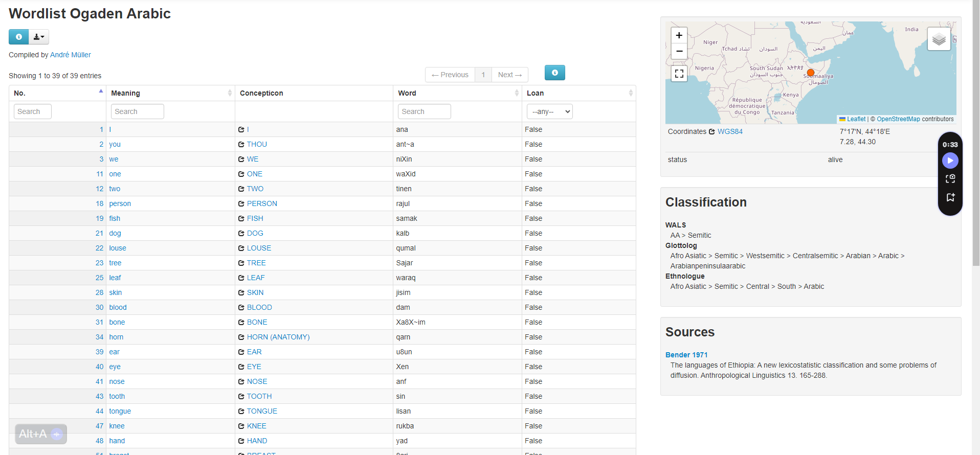Open the download options dropdown button

(x=39, y=37)
